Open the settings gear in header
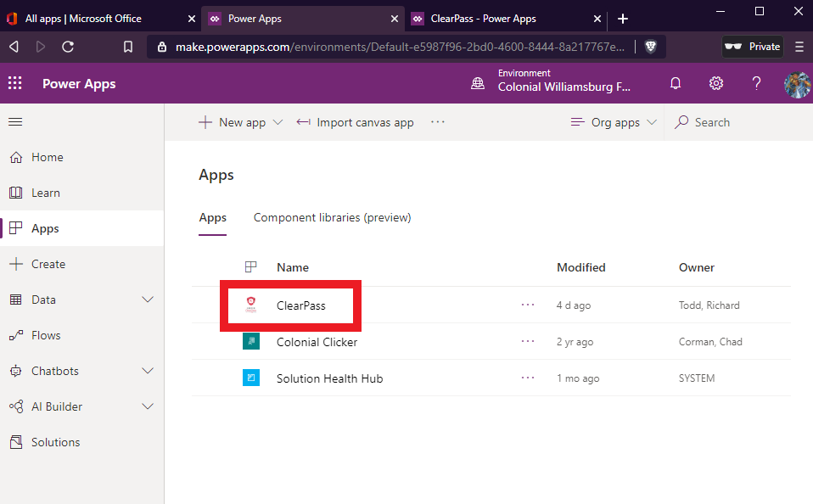This screenshot has height=504, width=813. (716, 83)
